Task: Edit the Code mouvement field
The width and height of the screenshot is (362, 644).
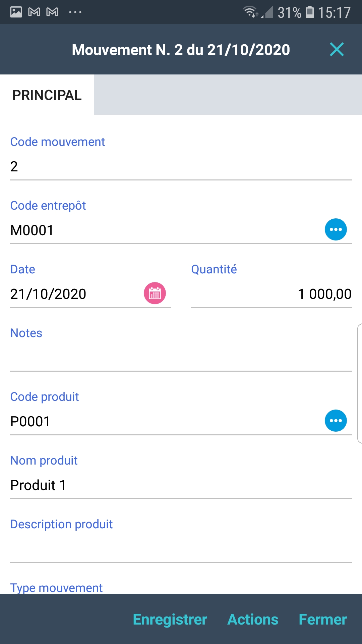Action: tap(181, 167)
